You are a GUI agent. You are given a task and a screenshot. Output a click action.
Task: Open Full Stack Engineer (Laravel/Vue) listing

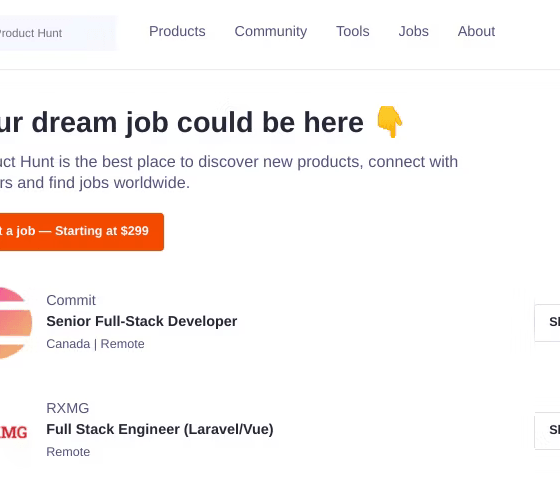[x=160, y=429]
